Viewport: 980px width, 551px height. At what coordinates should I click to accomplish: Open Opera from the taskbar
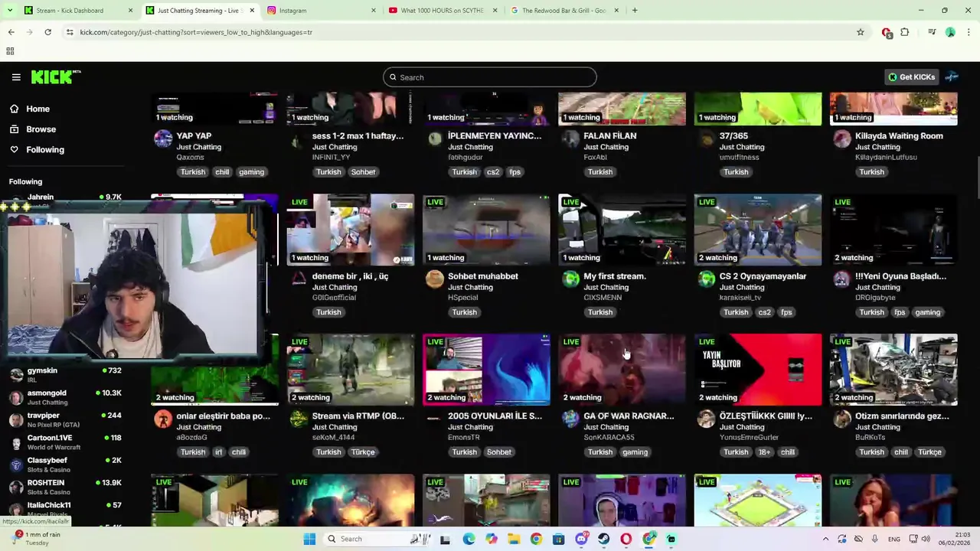point(626,539)
